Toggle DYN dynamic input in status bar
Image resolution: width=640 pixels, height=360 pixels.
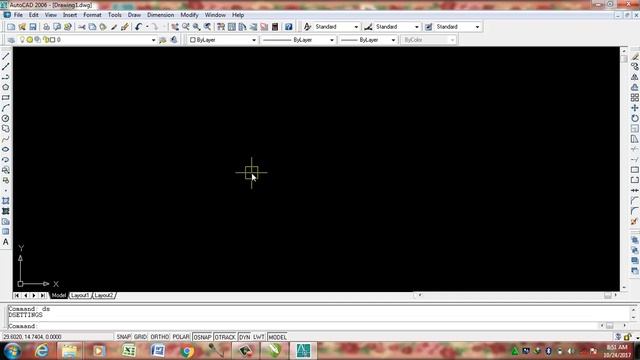pos(244,337)
